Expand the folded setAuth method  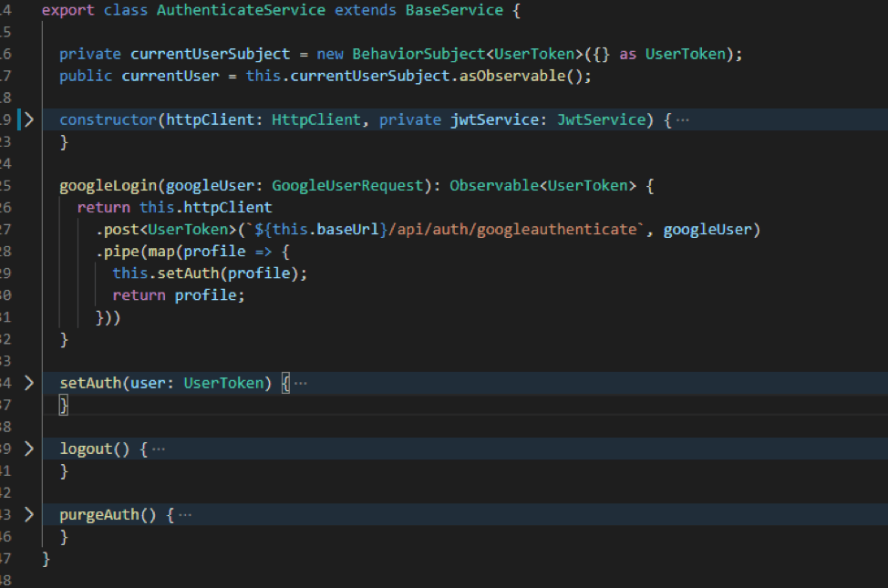pos(29,383)
